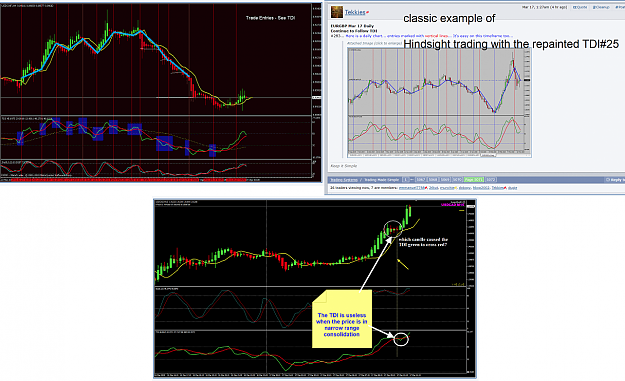Go to thread page 5070

[x=457, y=180]
